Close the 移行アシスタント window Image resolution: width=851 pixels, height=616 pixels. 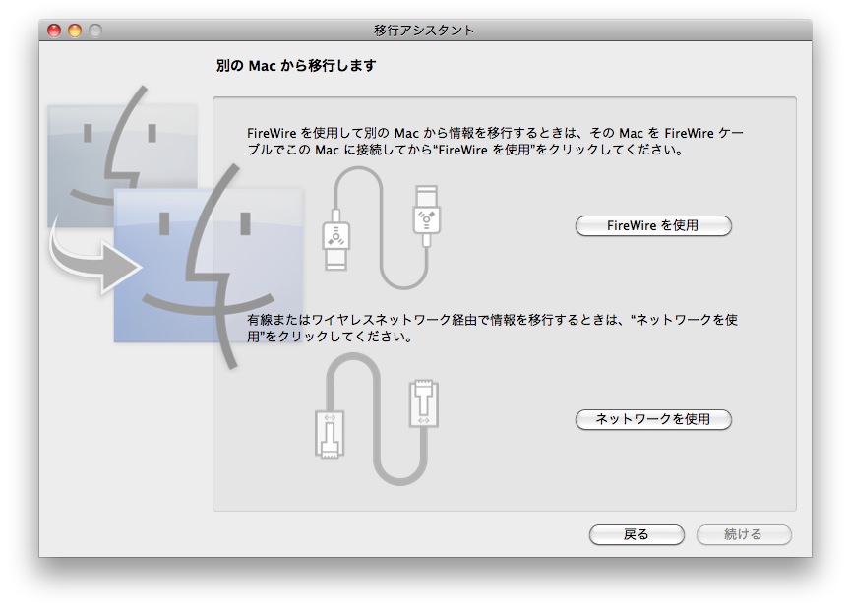[x=54, y=31]
